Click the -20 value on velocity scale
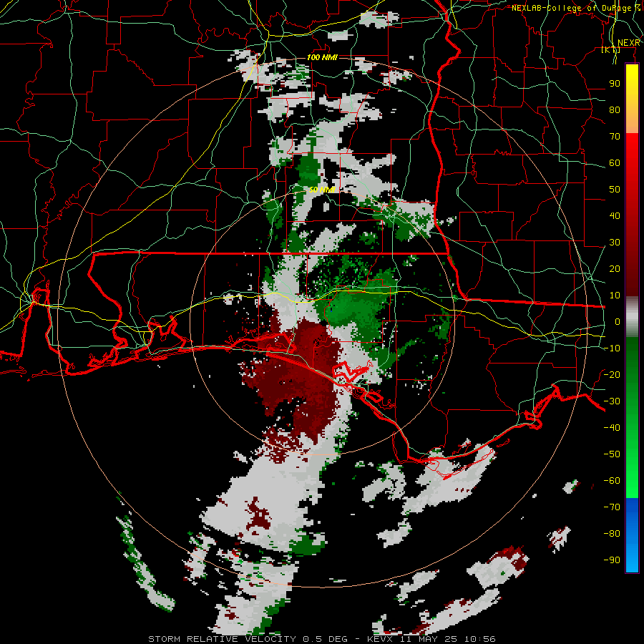Viewport: 644px width, 644px height. (x=612, y=375)
